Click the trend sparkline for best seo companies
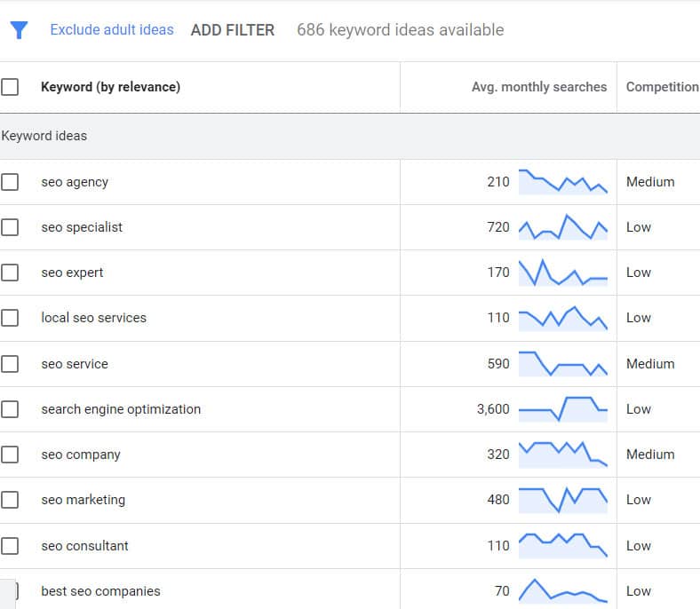The width and height of the screenshot is (700, 609). coord(563,591)
